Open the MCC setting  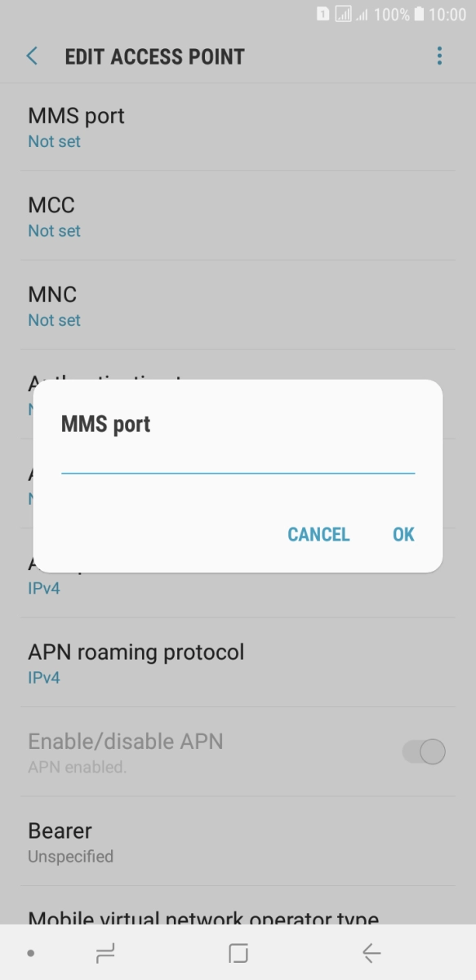pyautogui.click(x=238, y=216)
